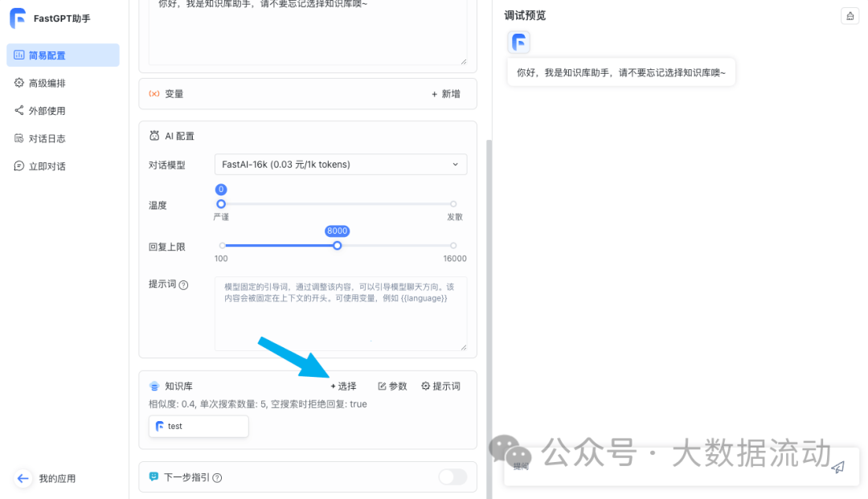Click the 提示词 help question mark icon
Screen dimensions: 868x499
(x=184, y=285)
